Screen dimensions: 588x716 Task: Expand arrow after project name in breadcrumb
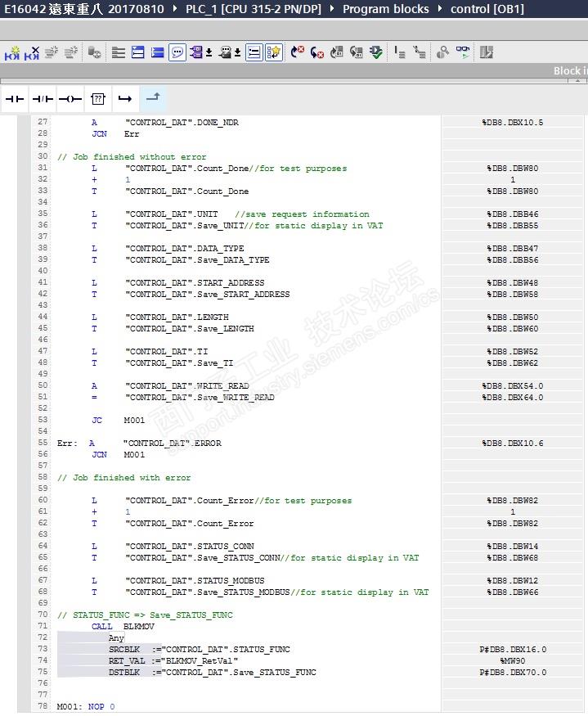(x=175, y=9)
